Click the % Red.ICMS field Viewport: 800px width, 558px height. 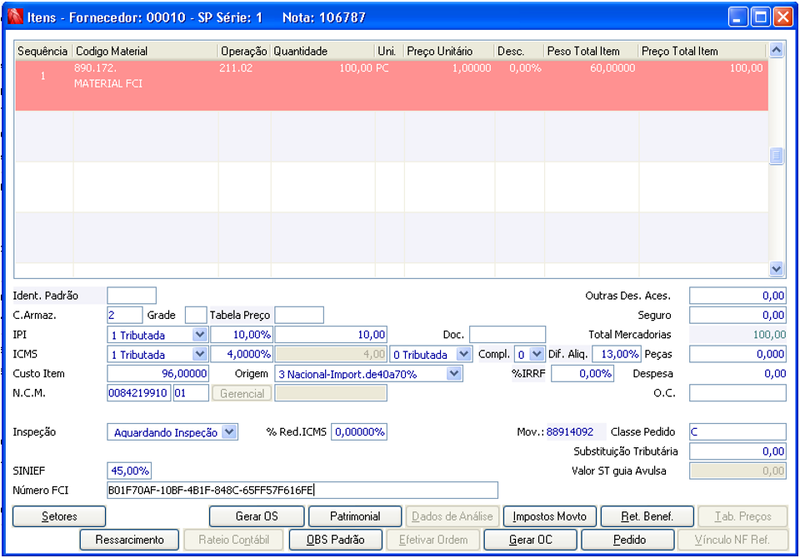[359, 432]
